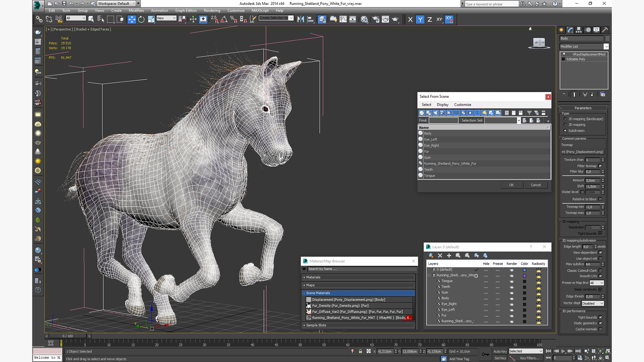The height and width of the screenshot is (362, 644).
Task: Select the Subdivision radio button
Action: pyautogui.click(x=565, y=131)
